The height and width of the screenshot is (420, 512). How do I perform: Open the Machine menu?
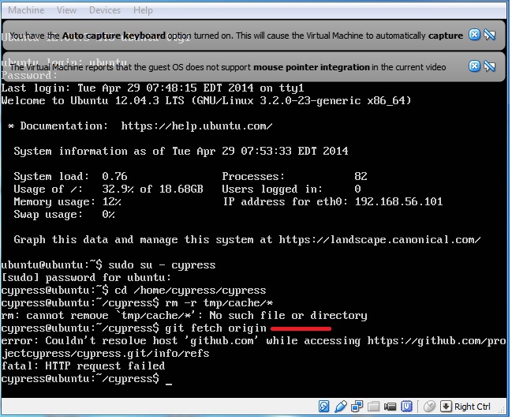(x=26, y=10)
